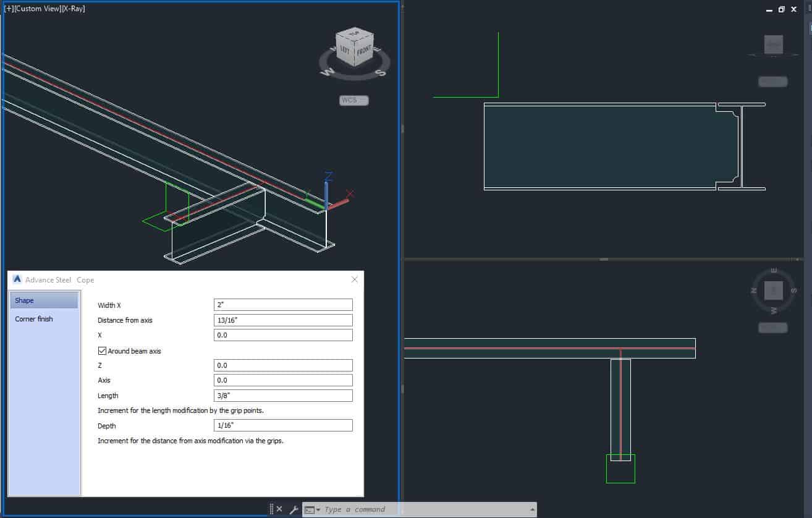The image size is (812, 518).
Task: Open the recent commands dropdown icon
Action: pyautogui.click(x=313, y=509)
